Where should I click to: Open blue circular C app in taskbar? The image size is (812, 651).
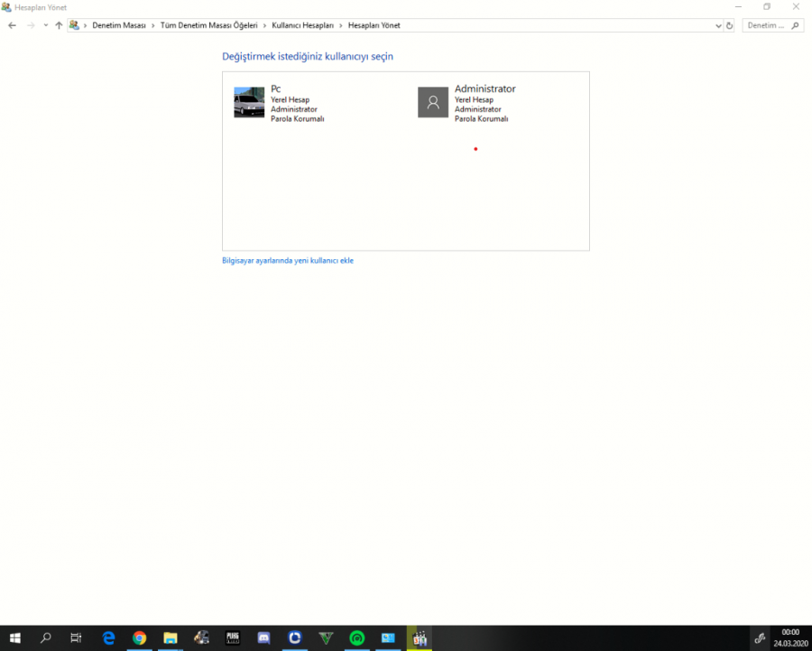coord(295,638)
